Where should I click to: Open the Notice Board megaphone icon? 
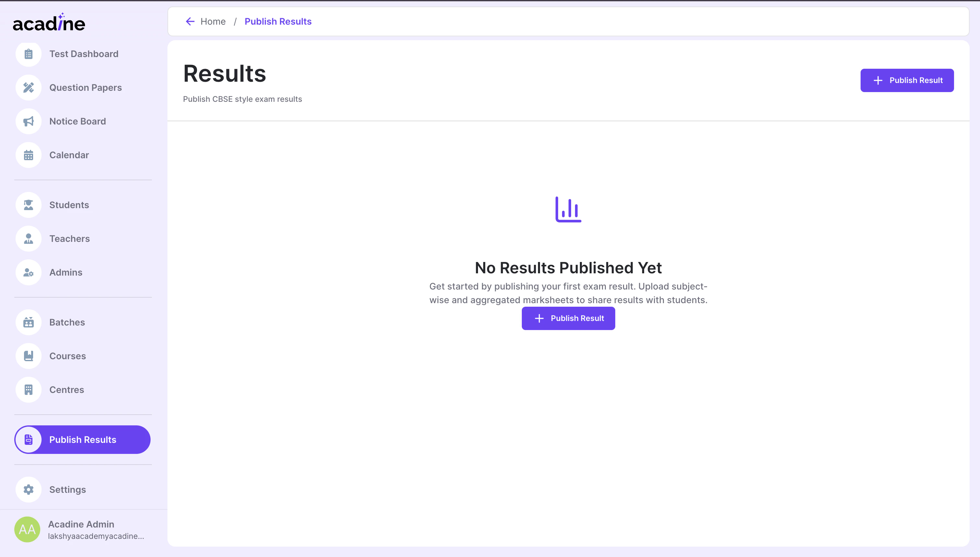pos(28,121)
